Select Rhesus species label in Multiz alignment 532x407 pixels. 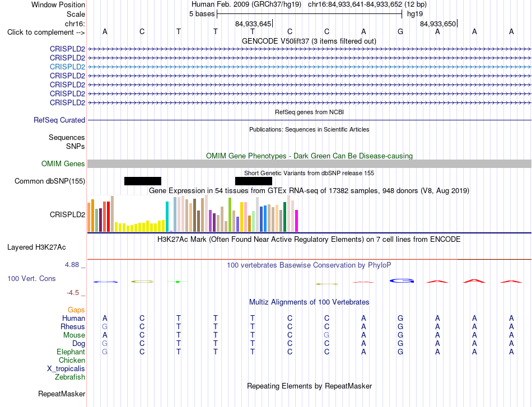73,326
